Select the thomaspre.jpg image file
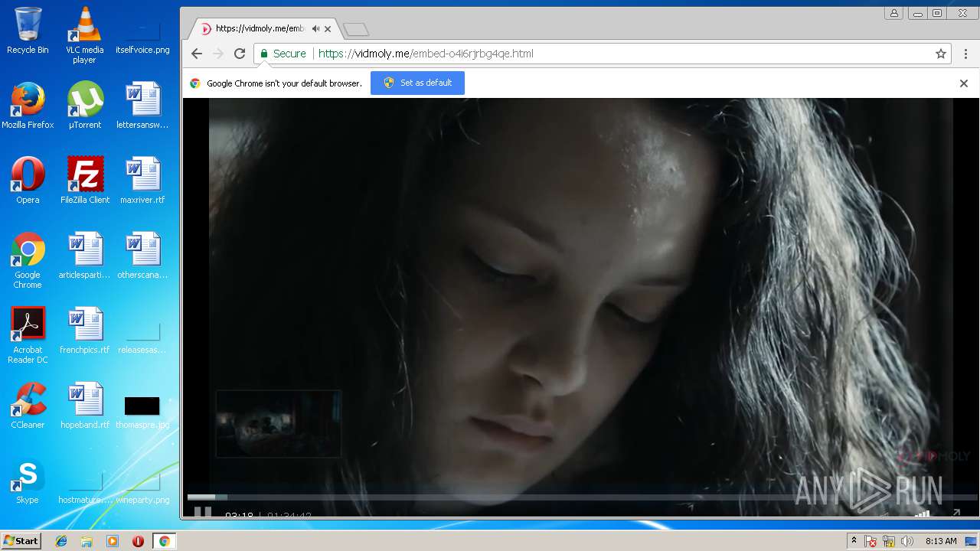Image resolution: width=980 pixels, height=551 pixels. coord(142,412)
